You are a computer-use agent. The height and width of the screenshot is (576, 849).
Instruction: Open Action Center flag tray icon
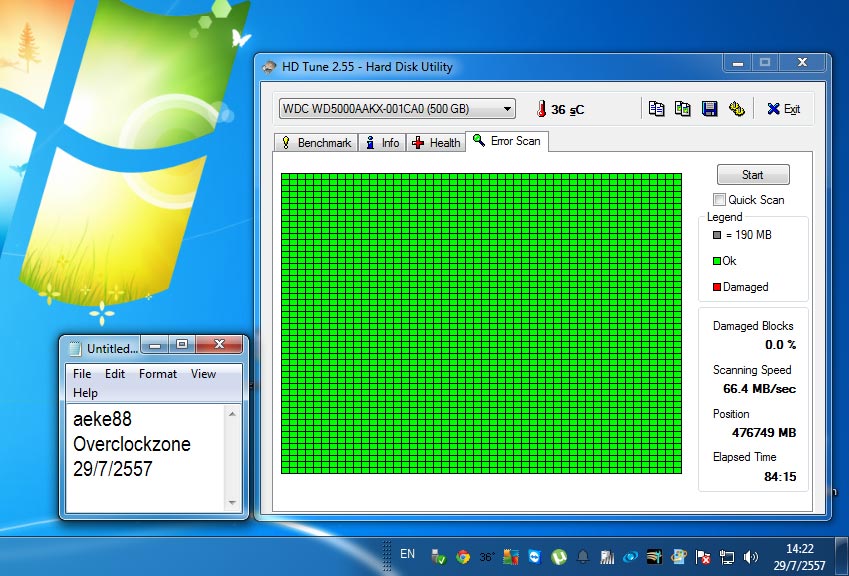pyautogui.click(x=703, y=557)
